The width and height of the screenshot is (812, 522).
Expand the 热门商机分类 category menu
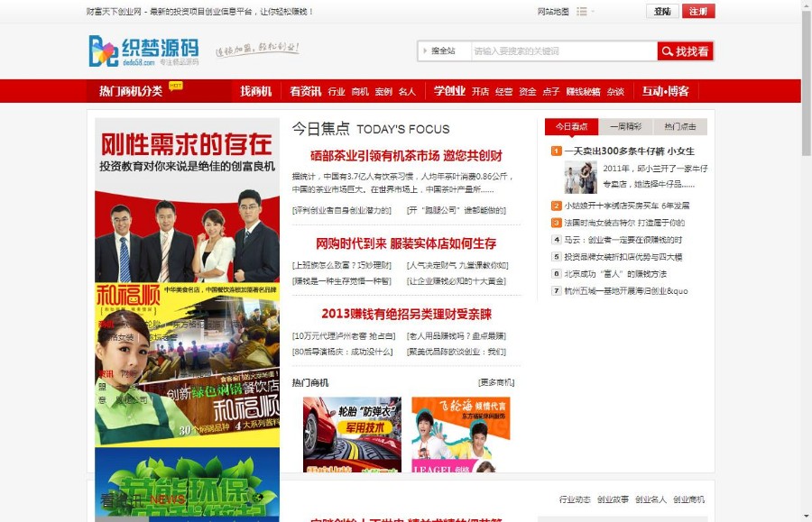(131, 92)
